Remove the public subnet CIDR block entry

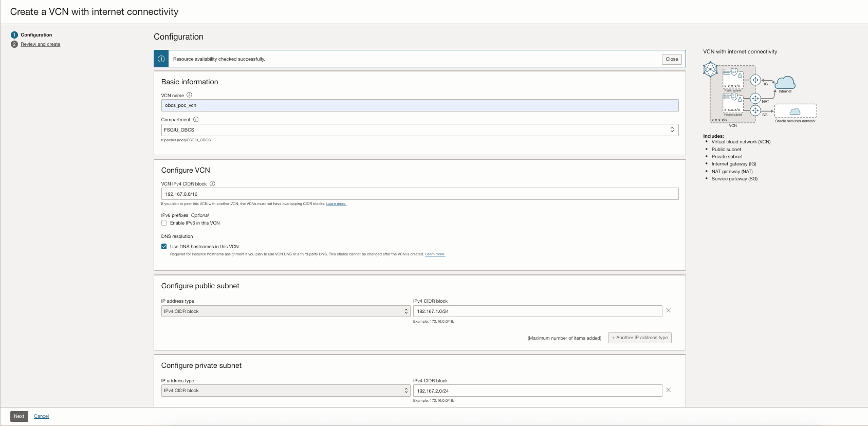669,310
